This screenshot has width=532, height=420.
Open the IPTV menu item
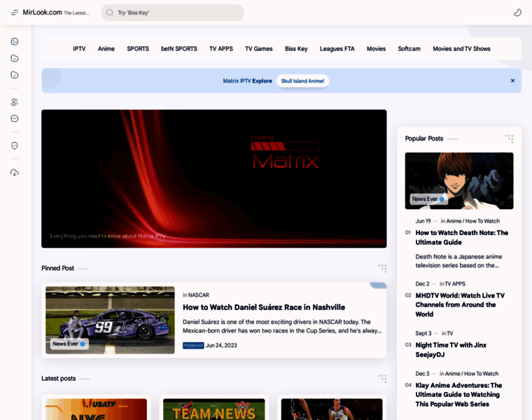[79, 49]
